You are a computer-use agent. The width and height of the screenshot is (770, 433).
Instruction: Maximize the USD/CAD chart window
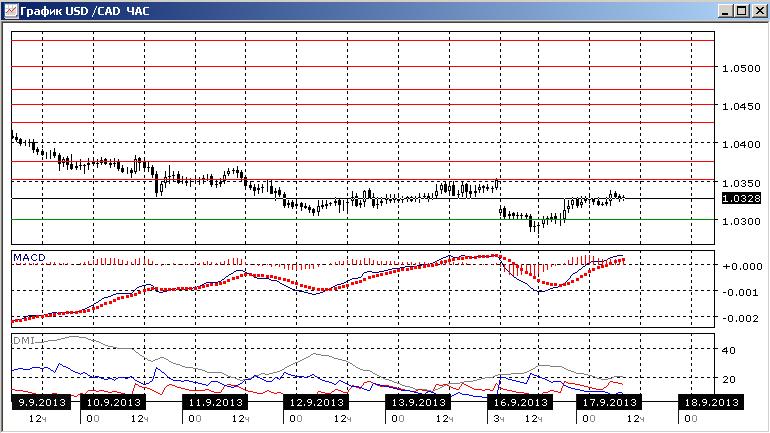point(742,10)
